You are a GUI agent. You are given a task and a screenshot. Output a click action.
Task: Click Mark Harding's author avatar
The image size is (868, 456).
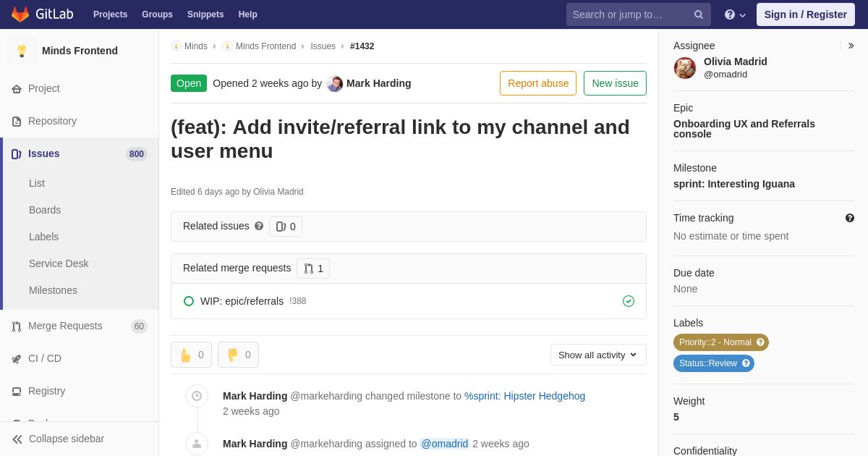click(334, 83)
